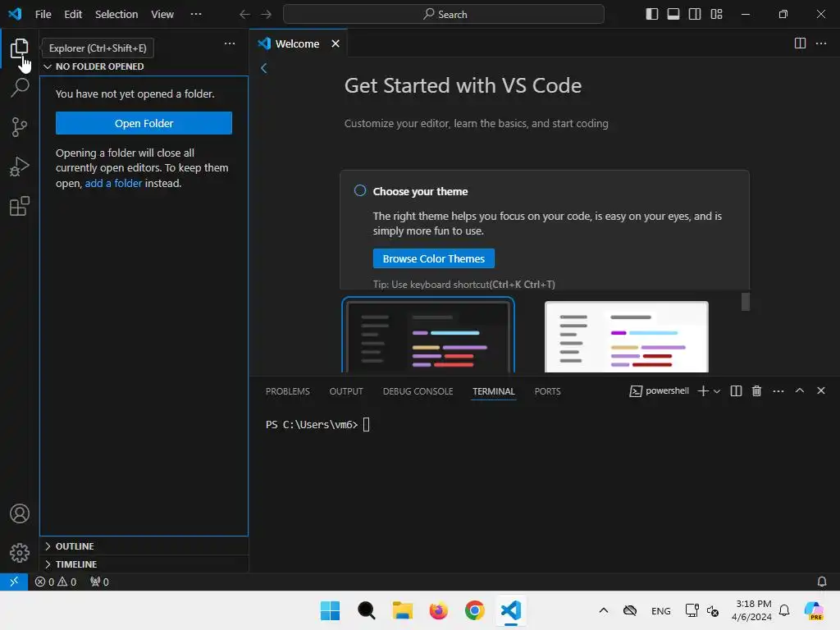
Task: Switch to the PROBLEMS panel tab
Action: (x=288, y=391)
